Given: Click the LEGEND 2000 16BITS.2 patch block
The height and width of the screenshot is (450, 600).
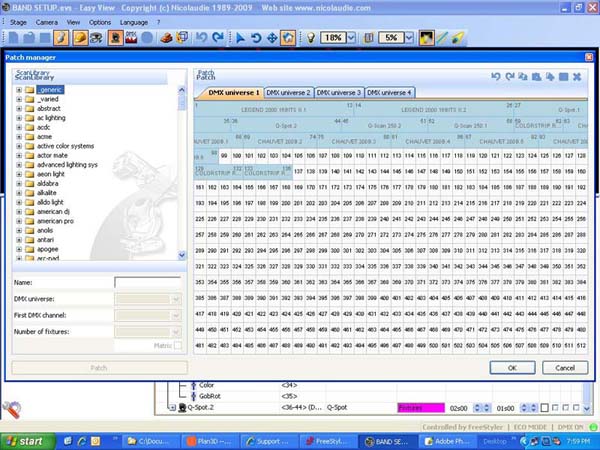Looking at the screenshot, I should (433, 110).
